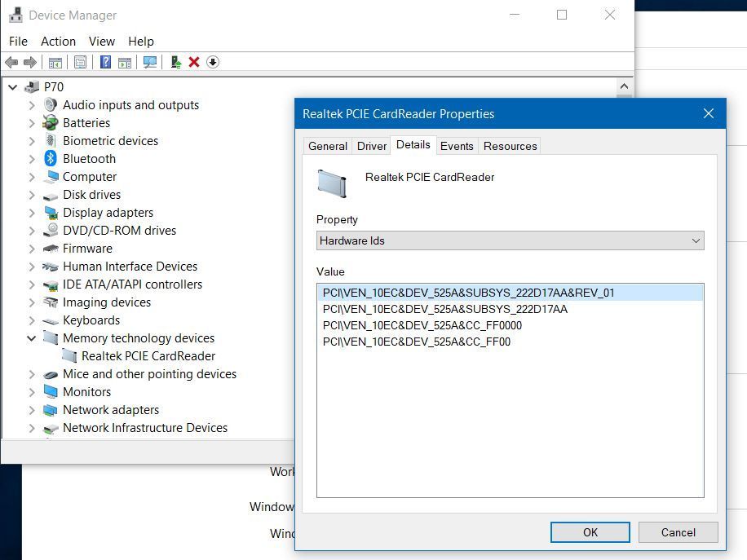Click the Forward arrow toolbar icon
This screenshot has width=747, height=560.
[30, 63]
